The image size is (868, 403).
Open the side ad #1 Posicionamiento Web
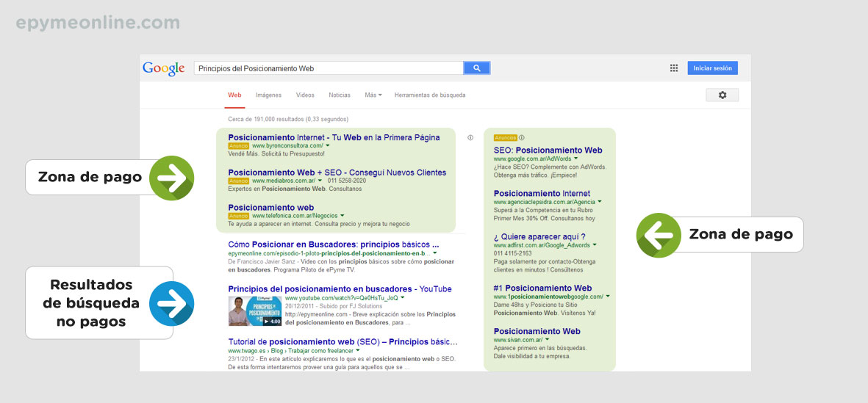[542, 288]
